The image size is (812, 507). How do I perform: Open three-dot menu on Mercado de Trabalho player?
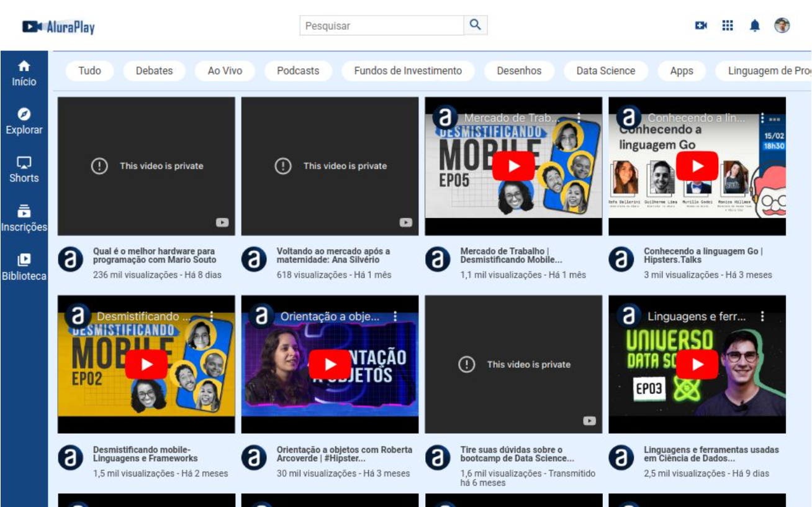[579, 117]
